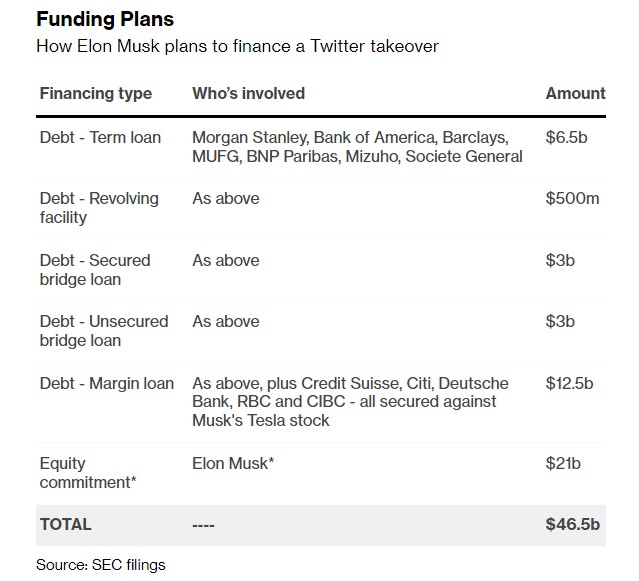Click the "Debt - Margin loan" cell
639x581 pixels.
click(107, 384)
